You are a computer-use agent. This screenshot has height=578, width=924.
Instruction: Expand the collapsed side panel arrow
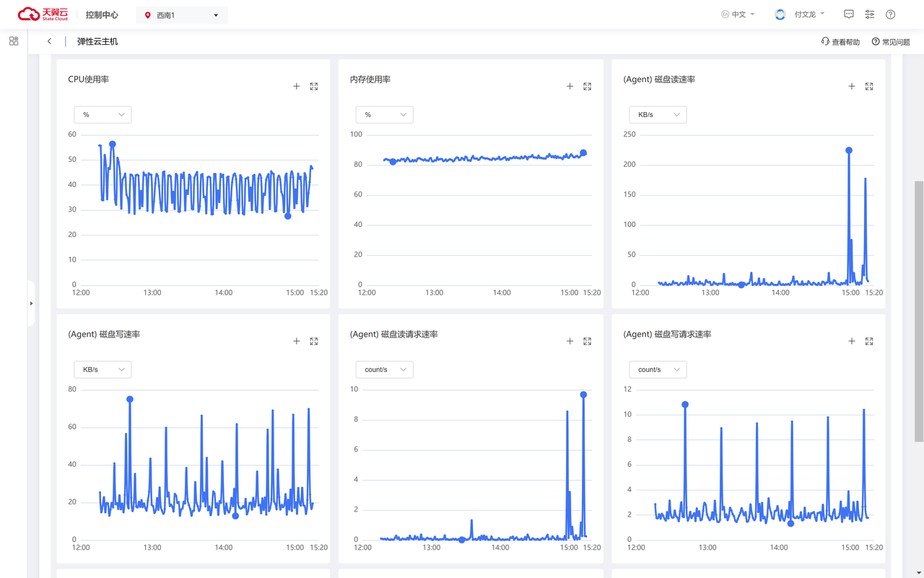31,303
